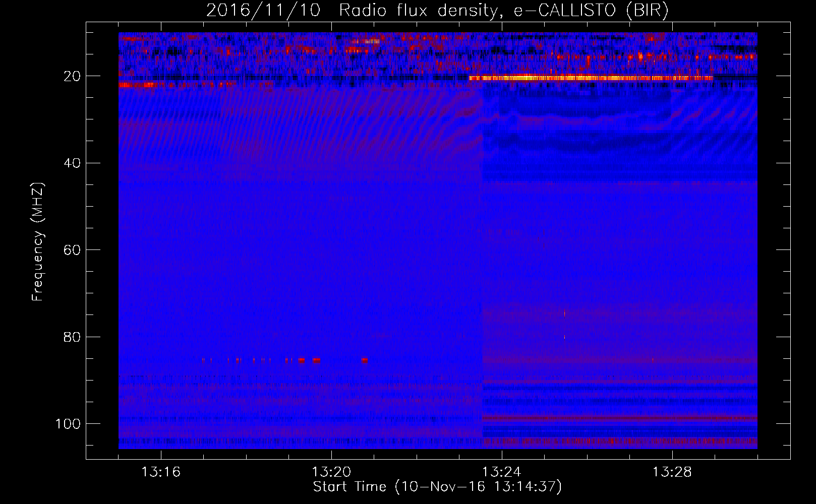Click the red horizontal band near 99 MHz
Screen dimensions: 816x504
point(620,418)
